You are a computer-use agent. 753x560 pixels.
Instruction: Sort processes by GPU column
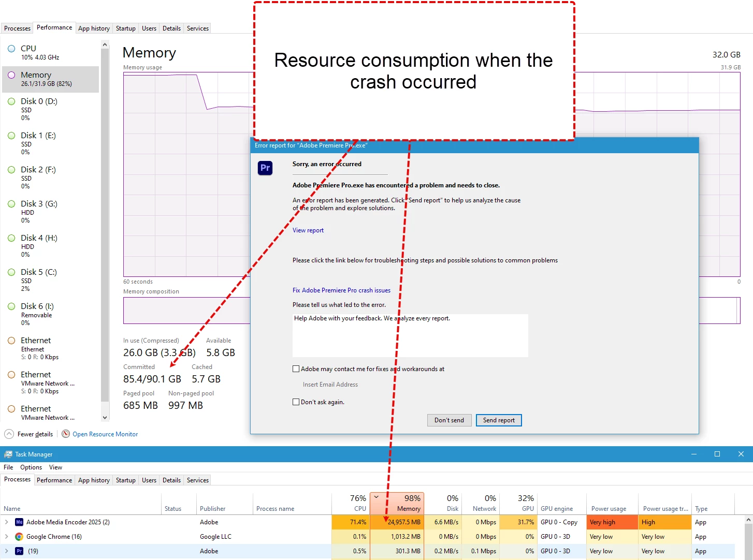point(518,503)
